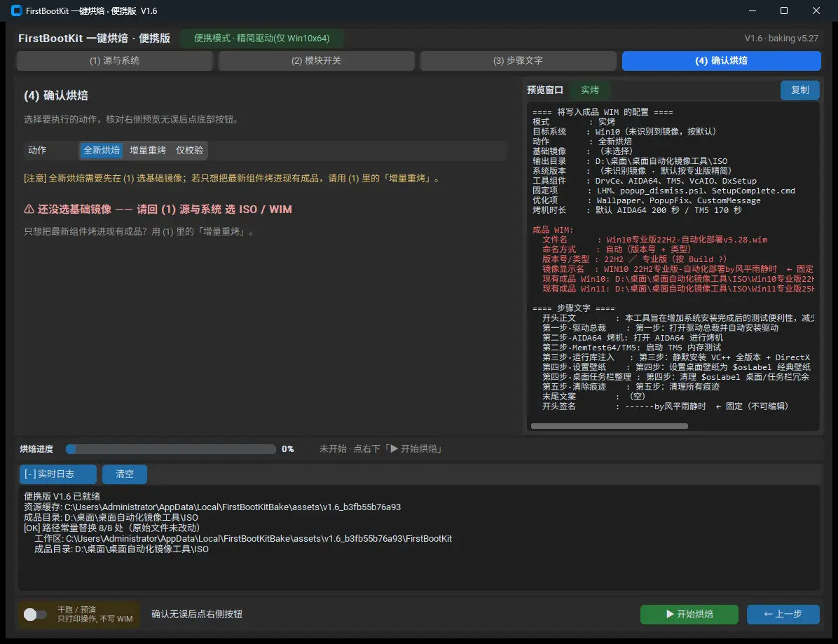Click the FirstBootKit app icon in title bar
This screenshot has width=838, height=644.
click(17, 11)
